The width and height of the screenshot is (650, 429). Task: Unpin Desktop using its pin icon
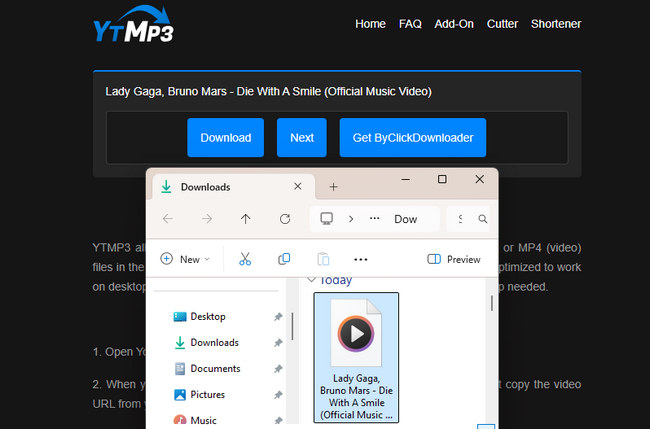[278, 317]
